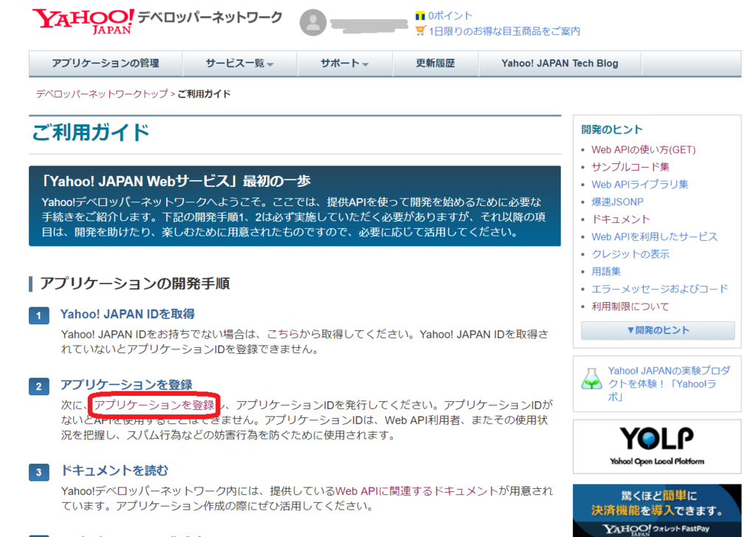
Task: Click the step 2 number badge
Action: click(x=38, y=385)
